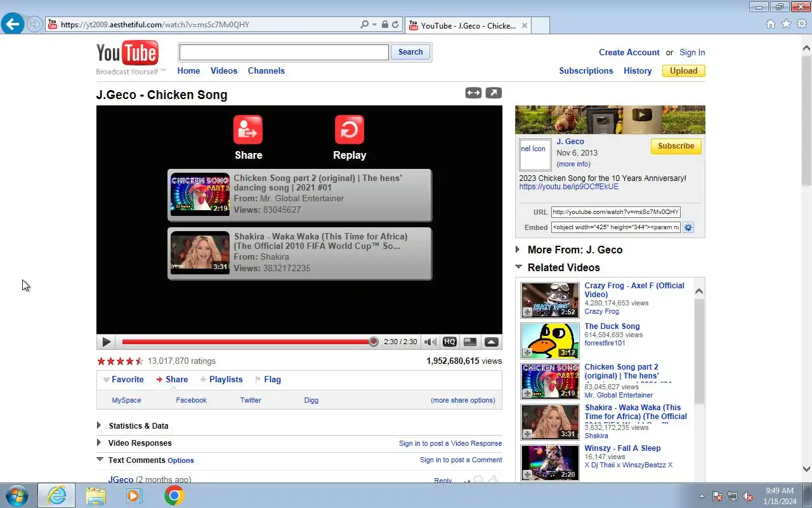The height and width of the screenshot is (508, 812).
Task: Play the video with the play button
Action: (x=106, y=342)
